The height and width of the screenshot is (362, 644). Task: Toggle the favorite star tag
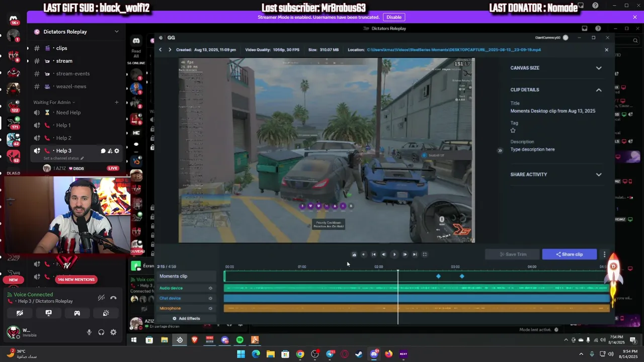(x=513, y=131)
